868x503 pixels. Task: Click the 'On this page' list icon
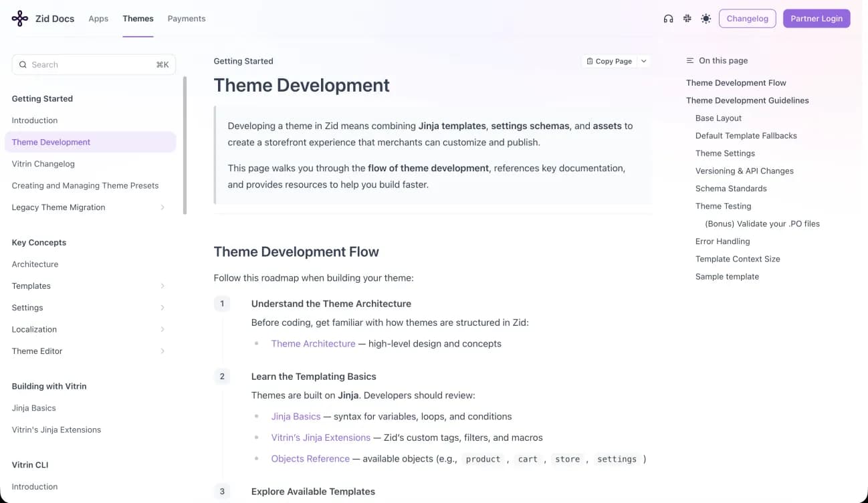click(x=690, y=61)
